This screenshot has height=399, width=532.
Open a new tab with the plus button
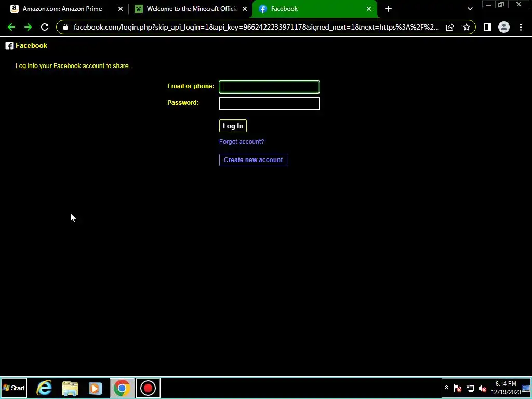(x=389, y=9)
